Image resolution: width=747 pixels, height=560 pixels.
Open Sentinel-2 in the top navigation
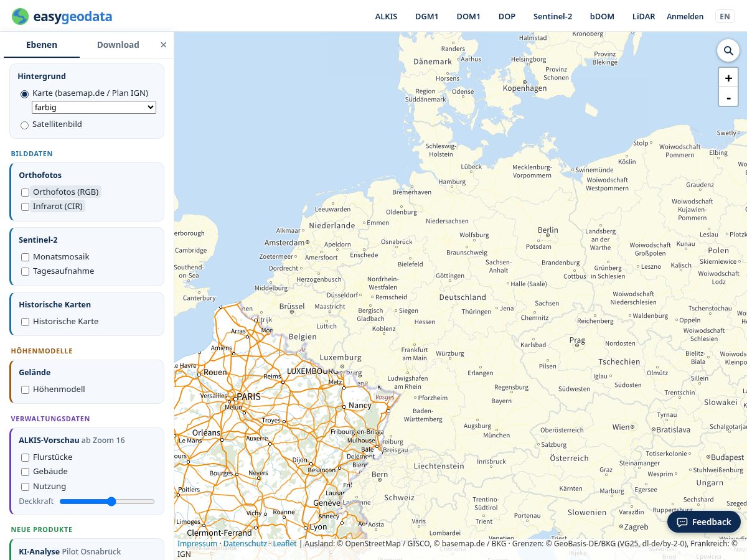click(x=553, y=17)
